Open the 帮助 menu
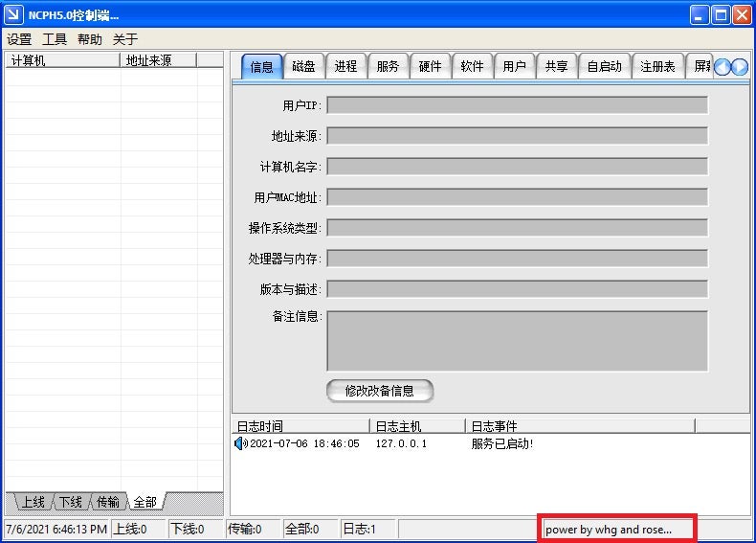 (x=90, y=39)
